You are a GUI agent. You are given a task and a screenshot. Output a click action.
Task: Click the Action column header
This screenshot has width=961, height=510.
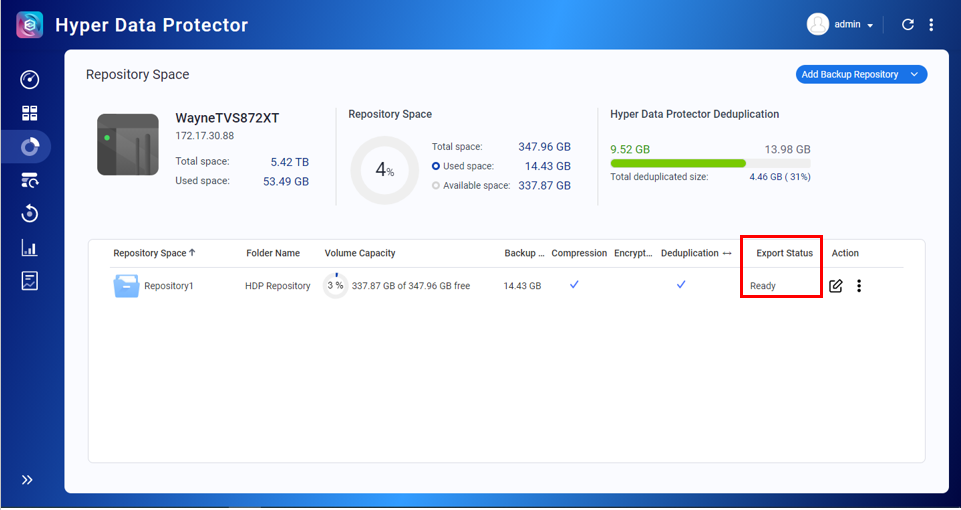click(x=845, y=253)
